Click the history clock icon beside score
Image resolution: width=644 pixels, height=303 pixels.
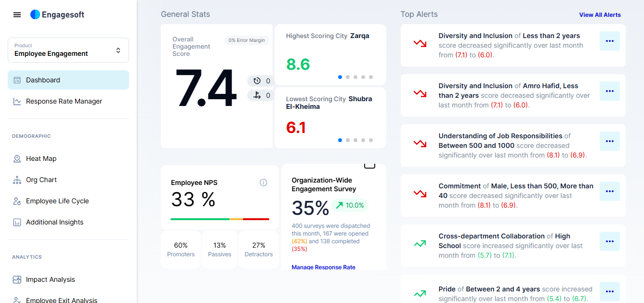(x=257, y=81)
